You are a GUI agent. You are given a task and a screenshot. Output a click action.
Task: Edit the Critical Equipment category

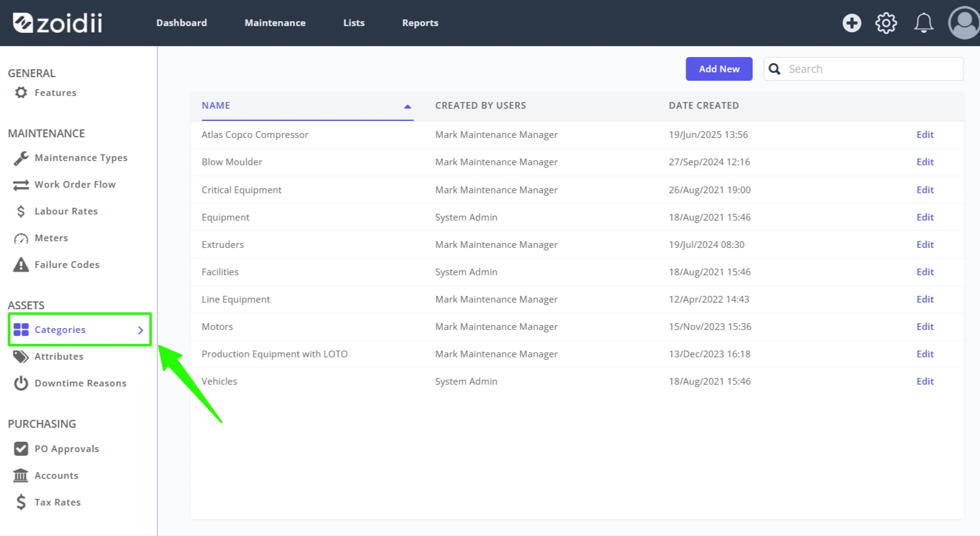pyautogui.click(x=925, y=190)
